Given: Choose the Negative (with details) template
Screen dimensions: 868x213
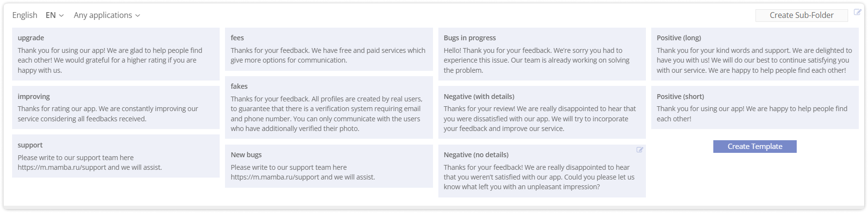Looking at the screenshot, I should coord(542,112).
